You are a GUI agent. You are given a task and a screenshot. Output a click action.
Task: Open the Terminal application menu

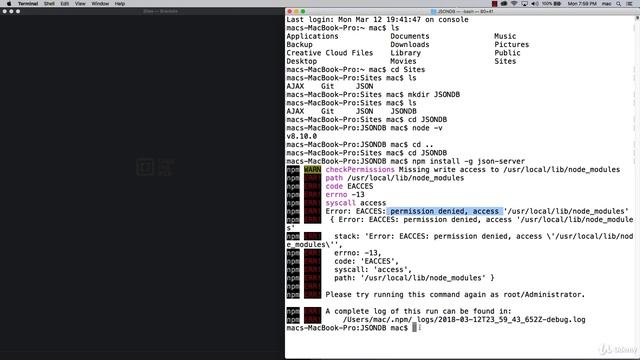28,4
